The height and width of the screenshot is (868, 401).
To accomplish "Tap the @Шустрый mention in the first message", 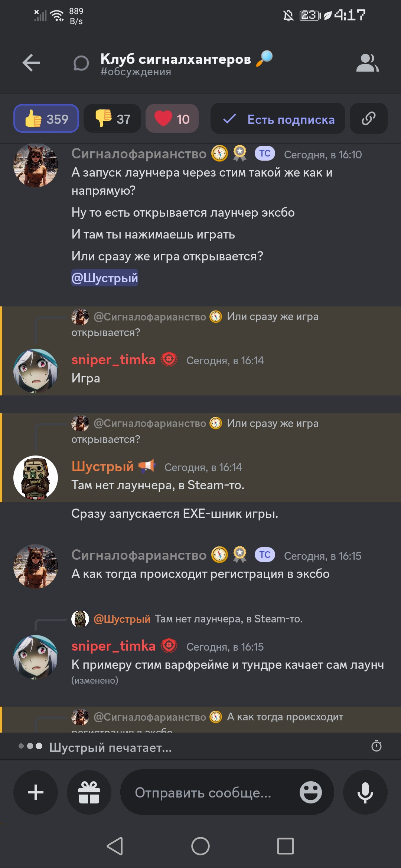I will [105, 278].
